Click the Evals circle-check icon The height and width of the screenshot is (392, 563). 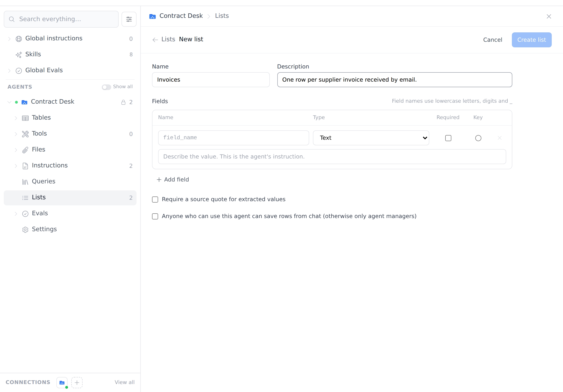tap(25, 214)
